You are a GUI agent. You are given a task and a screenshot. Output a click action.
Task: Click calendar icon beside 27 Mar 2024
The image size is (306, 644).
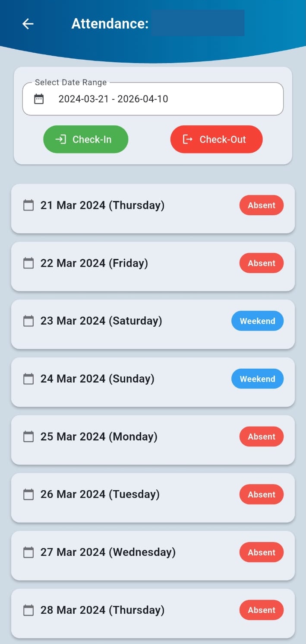coord(28,552)
